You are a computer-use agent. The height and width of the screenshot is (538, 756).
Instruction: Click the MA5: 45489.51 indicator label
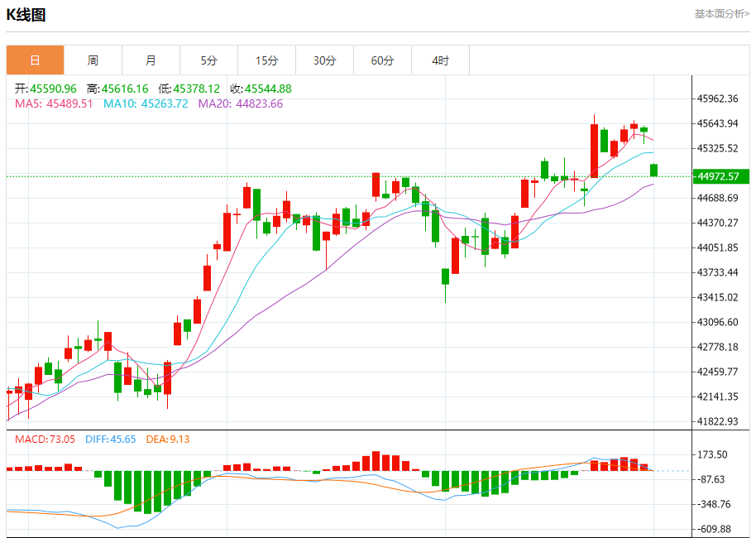tap(54, 103)
